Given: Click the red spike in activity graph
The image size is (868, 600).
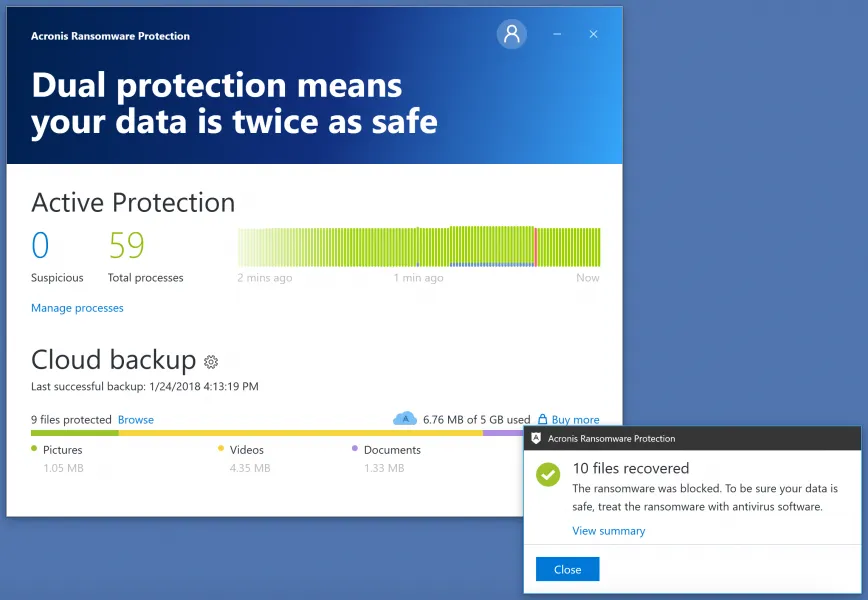Looking at the screenshot, I should (x=535, y=247).
